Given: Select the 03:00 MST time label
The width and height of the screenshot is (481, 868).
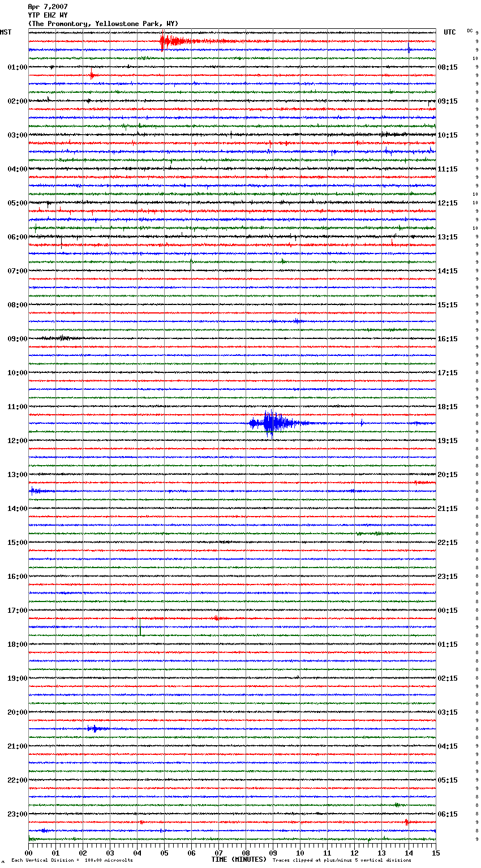Looking at the screenshot, I should [18, 135].
